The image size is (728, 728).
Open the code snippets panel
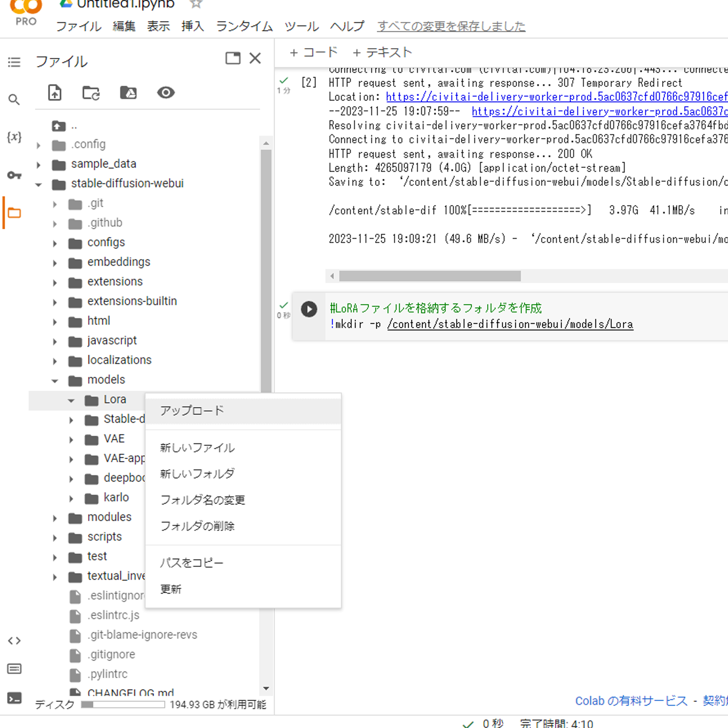coord(14,641)
